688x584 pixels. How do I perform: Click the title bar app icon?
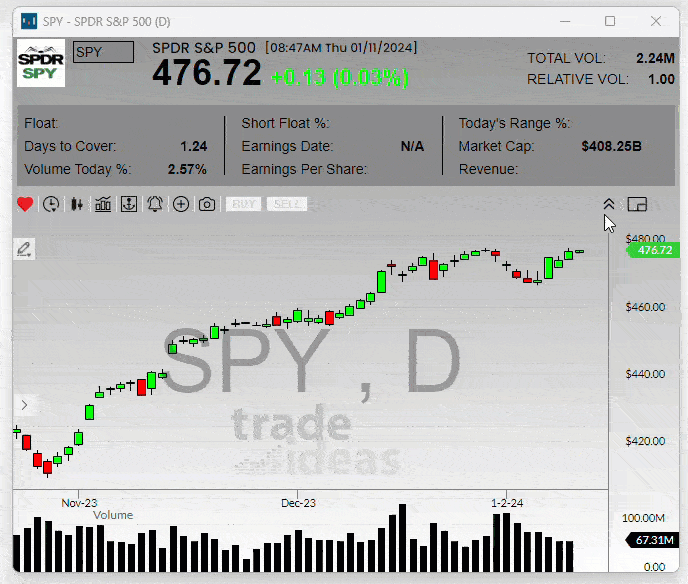coord(29,21)
